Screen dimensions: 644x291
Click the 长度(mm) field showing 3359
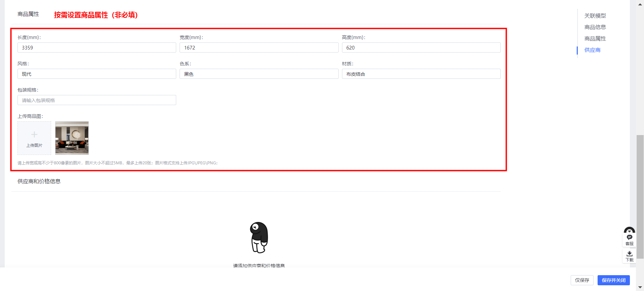[97, 47]
